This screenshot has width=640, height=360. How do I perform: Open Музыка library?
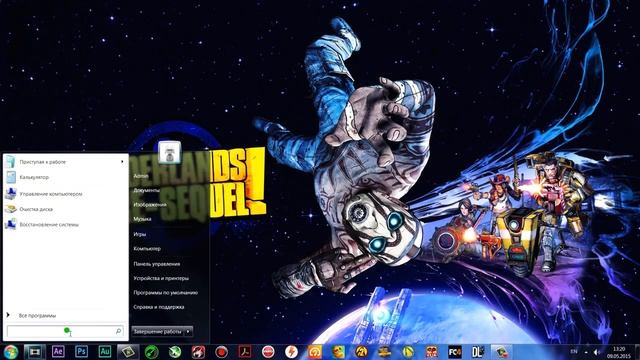tap(142, 219)
